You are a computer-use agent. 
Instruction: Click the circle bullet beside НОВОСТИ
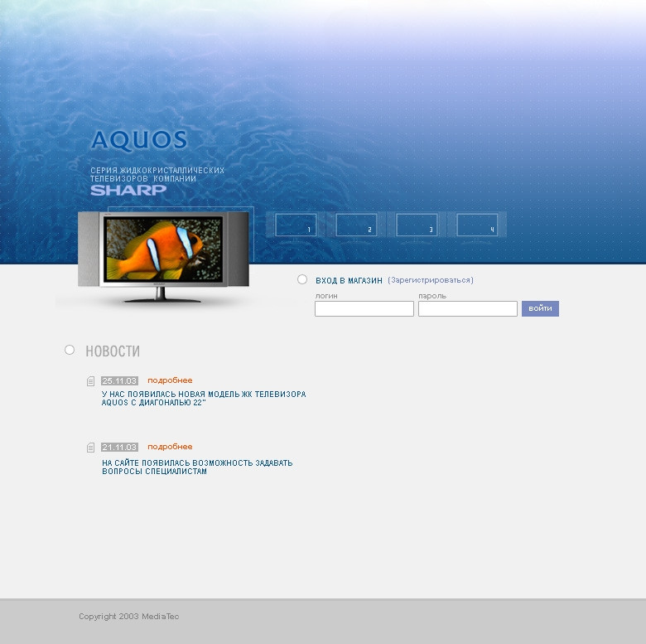(70, 350)
